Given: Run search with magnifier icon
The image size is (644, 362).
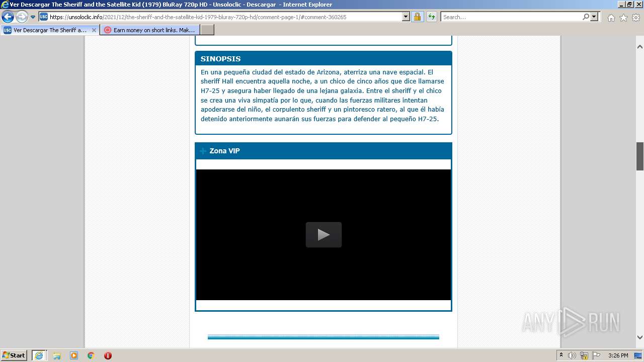Looking at the screenshot, I should coord(586,17).
